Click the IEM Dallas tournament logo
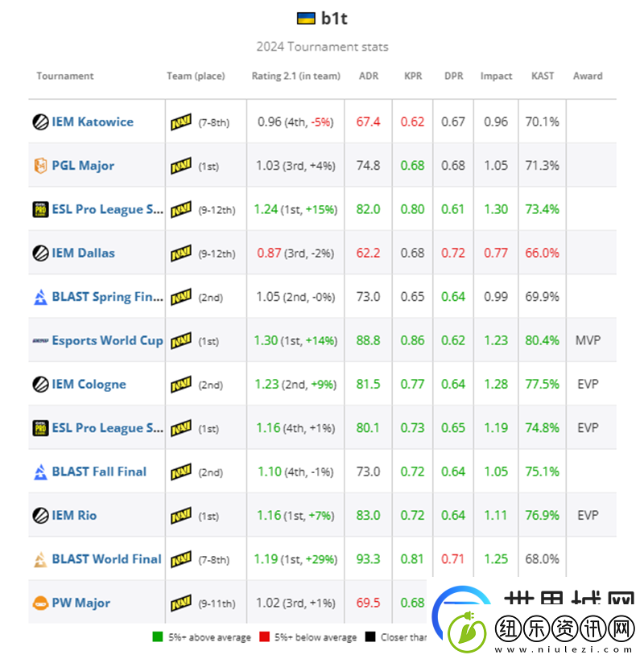Viewport: 644px width, 659px height. (x=40, y=253)
